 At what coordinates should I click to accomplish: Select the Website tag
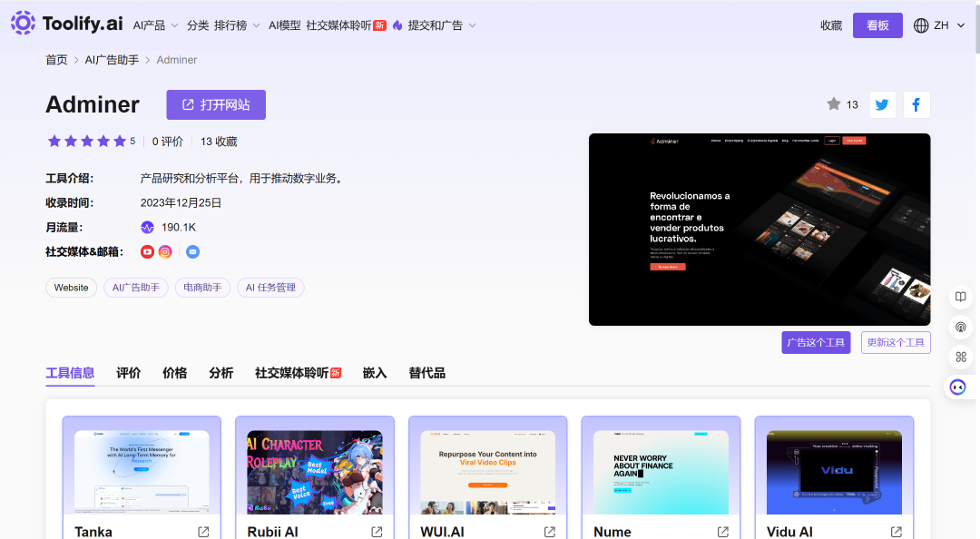click(x=72, y=288)
